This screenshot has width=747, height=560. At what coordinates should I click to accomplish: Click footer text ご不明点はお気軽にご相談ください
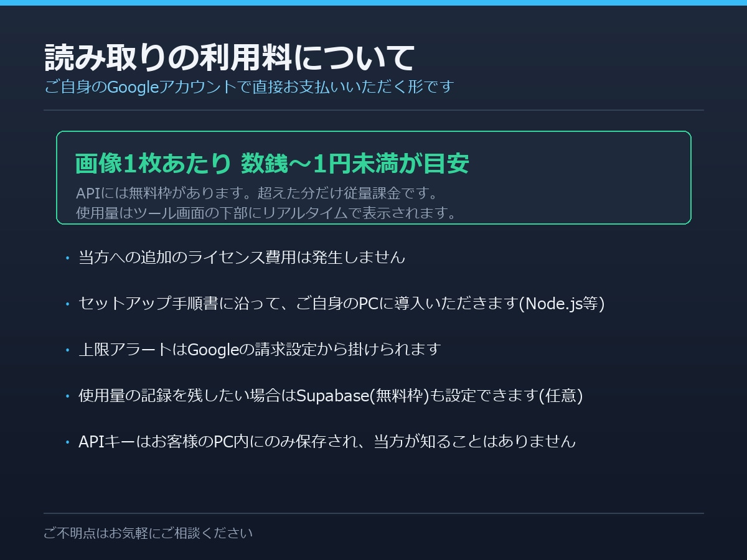pyautogui.click(x=149, y=533)
